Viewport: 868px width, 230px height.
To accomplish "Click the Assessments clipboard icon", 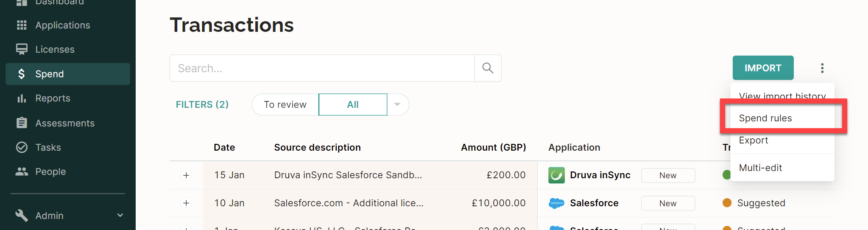I will click(x=22, y=123).
